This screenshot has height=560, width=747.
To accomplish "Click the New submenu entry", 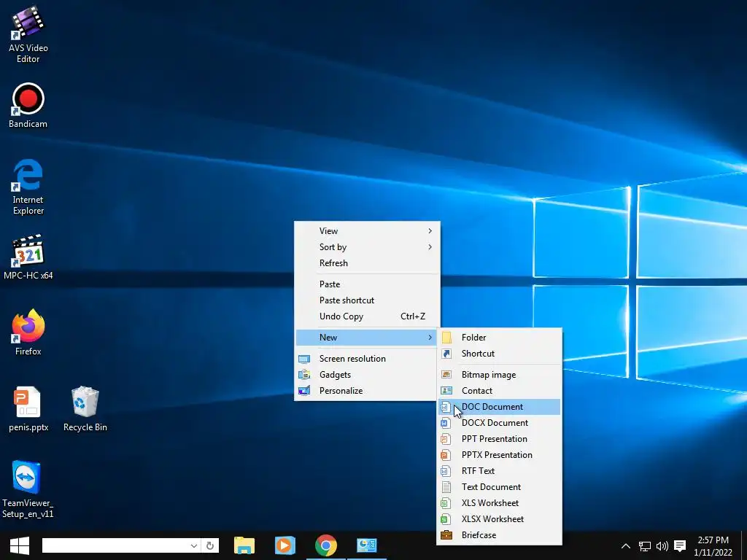I will click(x=368, y=338).
